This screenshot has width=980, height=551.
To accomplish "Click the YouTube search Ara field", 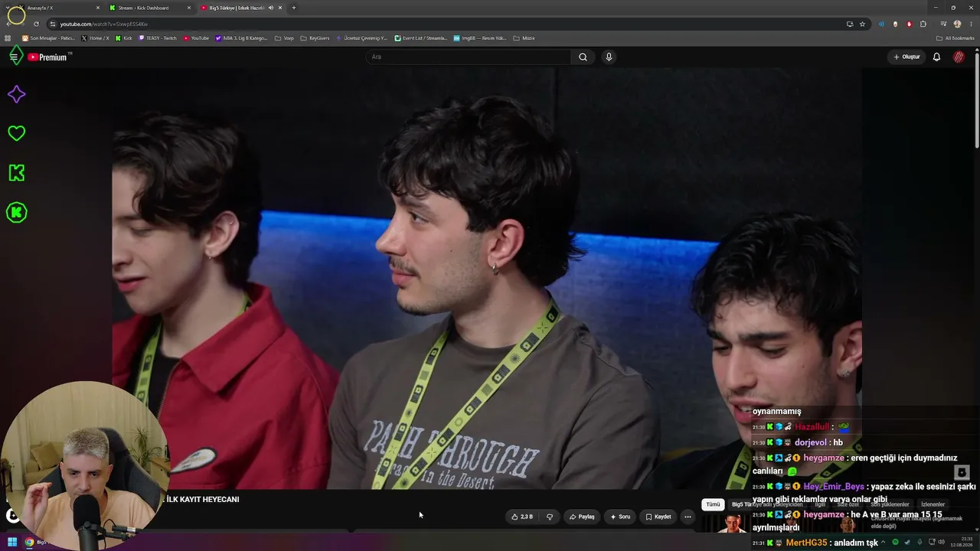I will (x=469, y=57).
